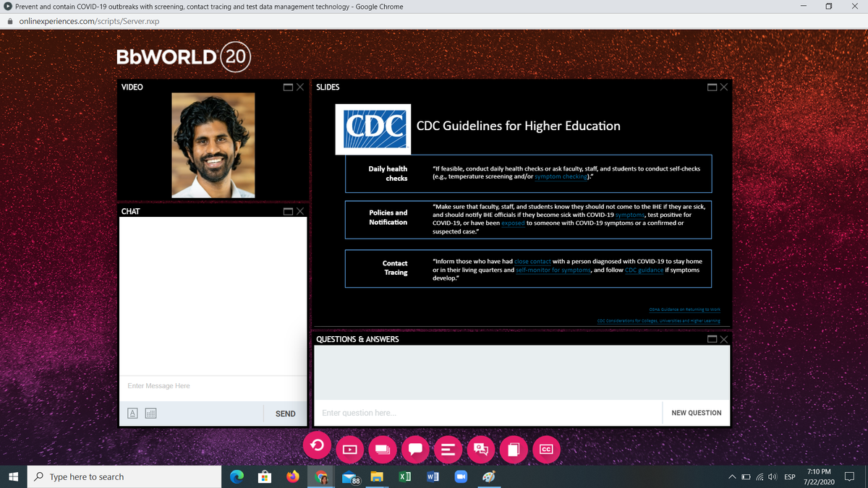This screenshot has height=488, width=868.
Task: Focus the Enter question here field
Action: [x=488, y=413]
